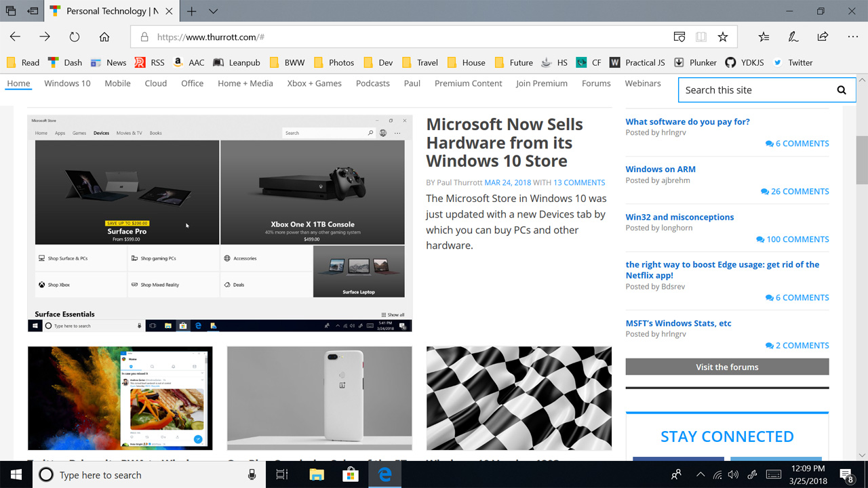This screenshot has height=488, width=868.
Task: Click in the Search this site field
Action: point(753,90)
